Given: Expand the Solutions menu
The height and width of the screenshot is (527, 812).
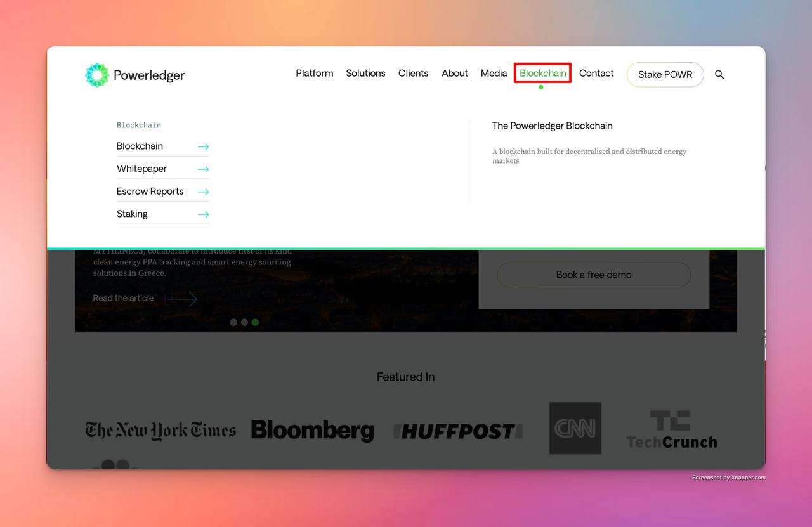Looking at the screenshot, I should 365,74.
